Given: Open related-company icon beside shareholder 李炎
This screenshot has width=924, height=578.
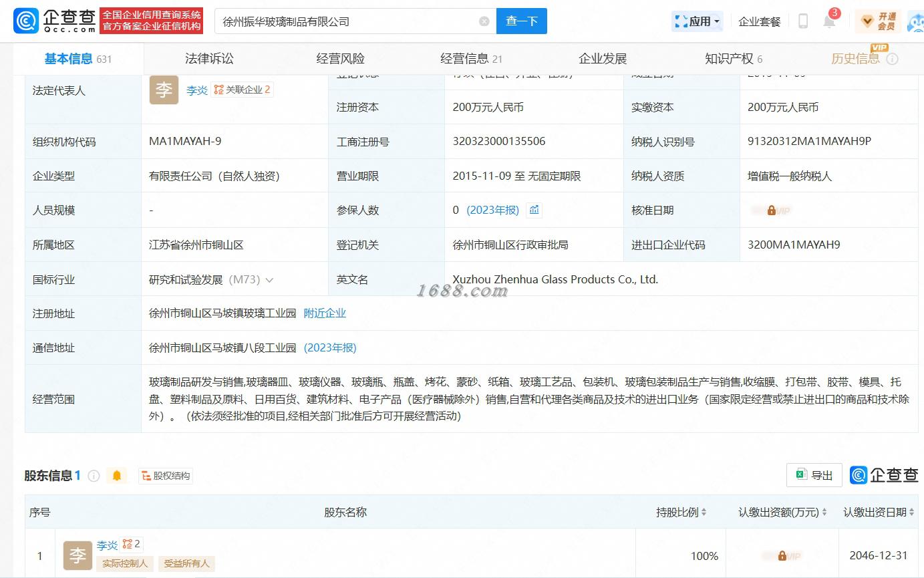Looking at the screenshot, I should coord(131,544).
